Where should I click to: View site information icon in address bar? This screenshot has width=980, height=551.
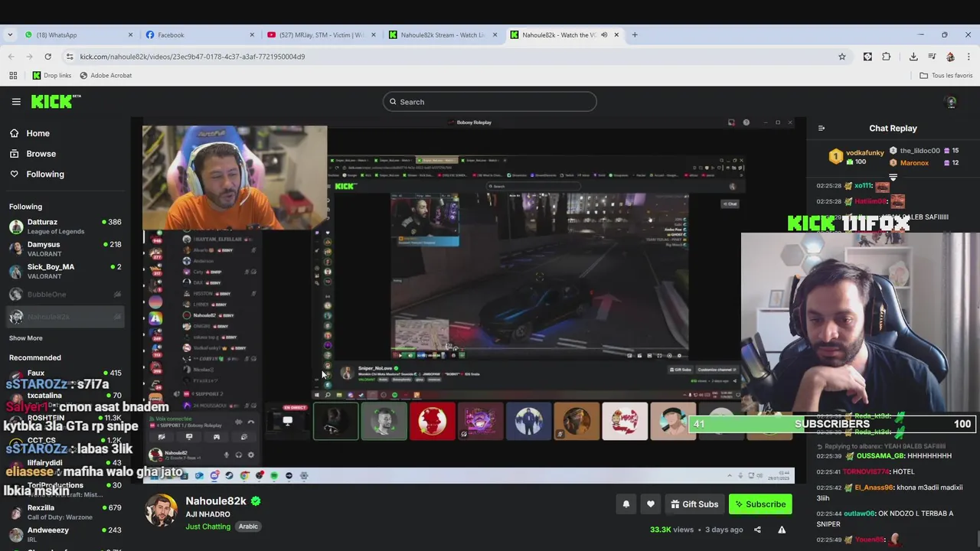click(70, 57)
